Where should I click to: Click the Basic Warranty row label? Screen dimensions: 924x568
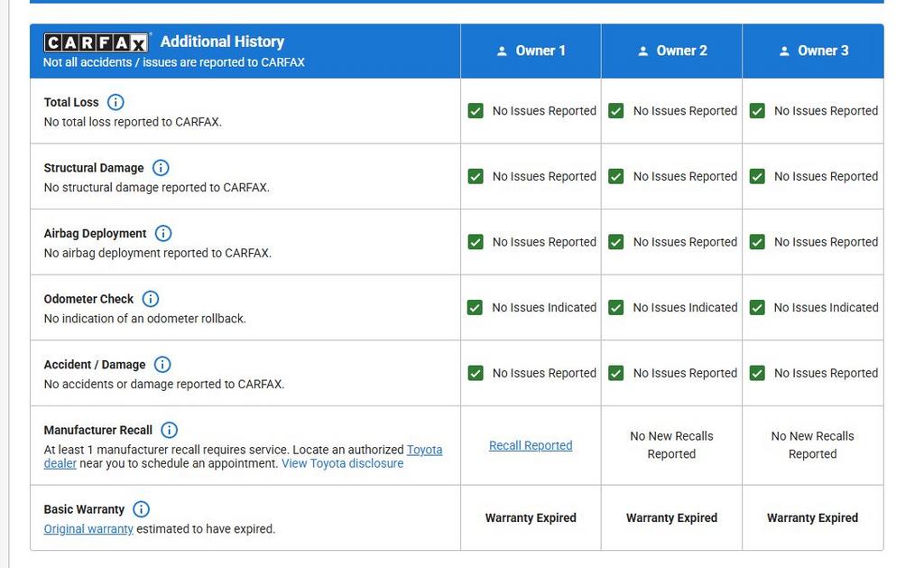84,509
